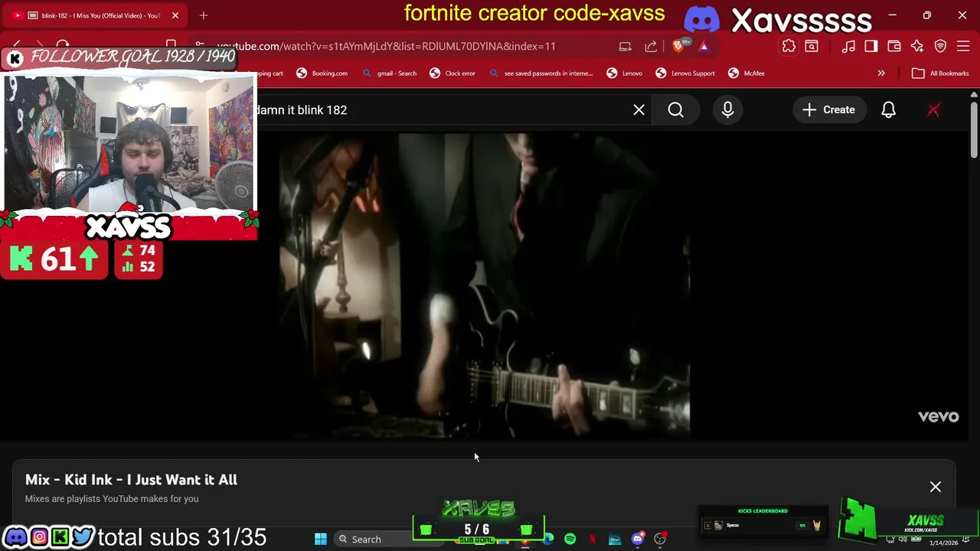Close the blink-182 browser tab

click(175, 15)
